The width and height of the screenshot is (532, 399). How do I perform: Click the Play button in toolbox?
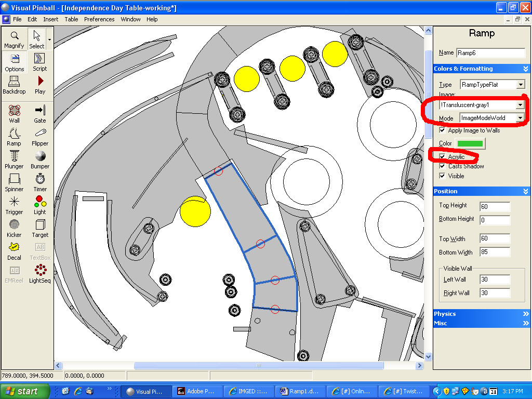40,85
